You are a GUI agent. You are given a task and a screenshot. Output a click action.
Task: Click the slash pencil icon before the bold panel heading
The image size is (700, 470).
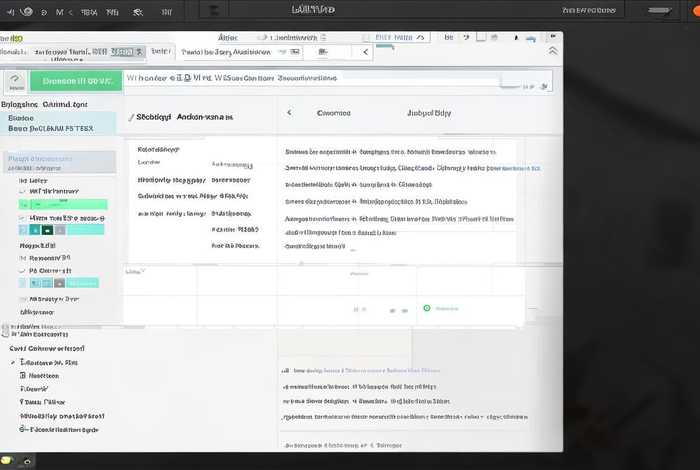point(131,117)
